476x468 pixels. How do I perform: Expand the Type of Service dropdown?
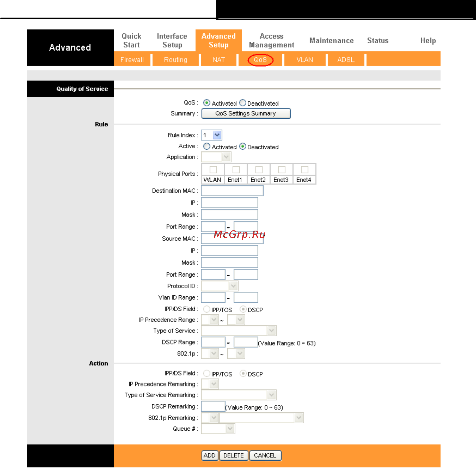[x=239, y=331]
